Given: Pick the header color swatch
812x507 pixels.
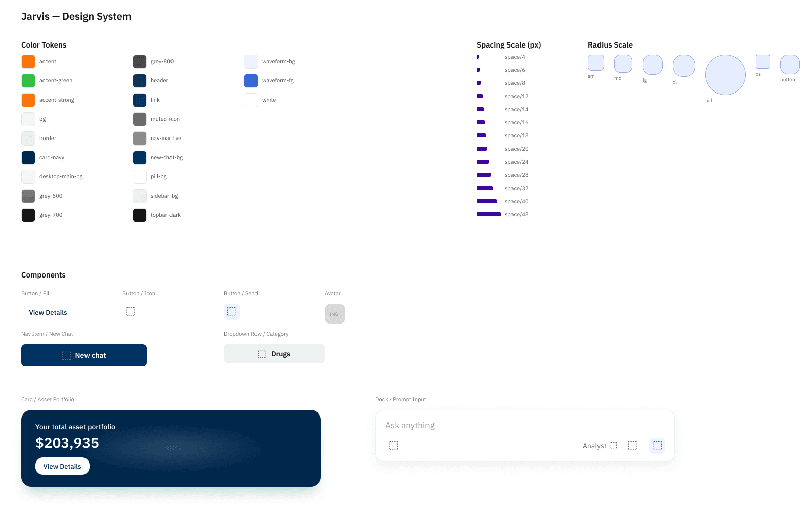Looking at the screenshot, I should point(140,81).
